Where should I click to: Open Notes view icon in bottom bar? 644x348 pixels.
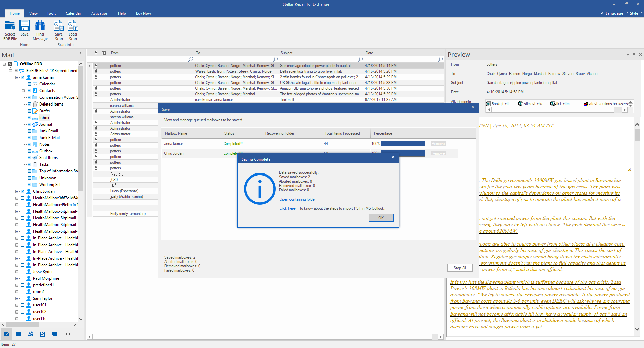point(55,334)
